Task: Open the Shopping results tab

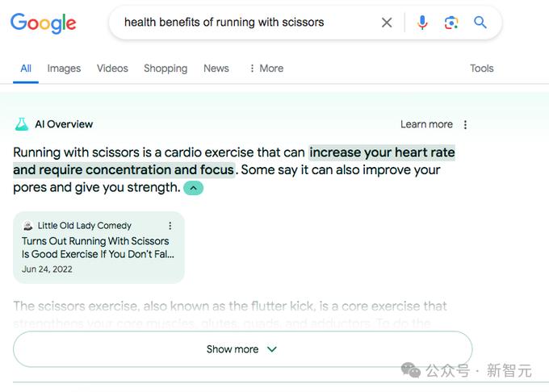Action: tap(166, 69)
